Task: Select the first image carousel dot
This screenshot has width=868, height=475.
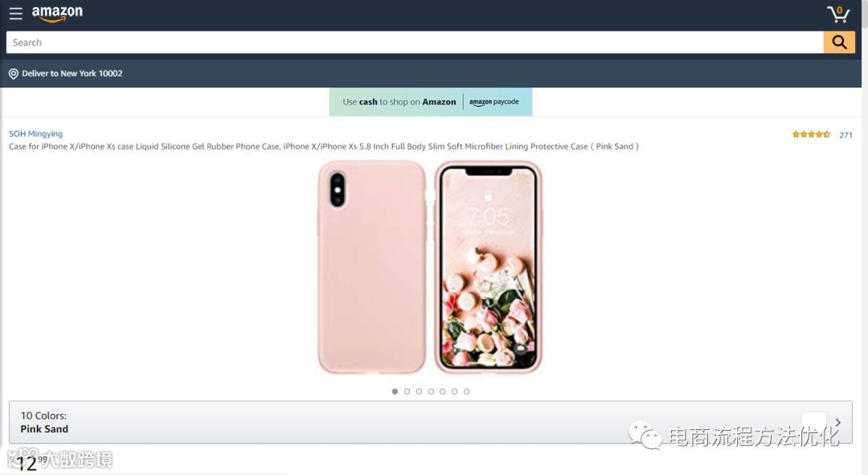Action: coord(395,391)
